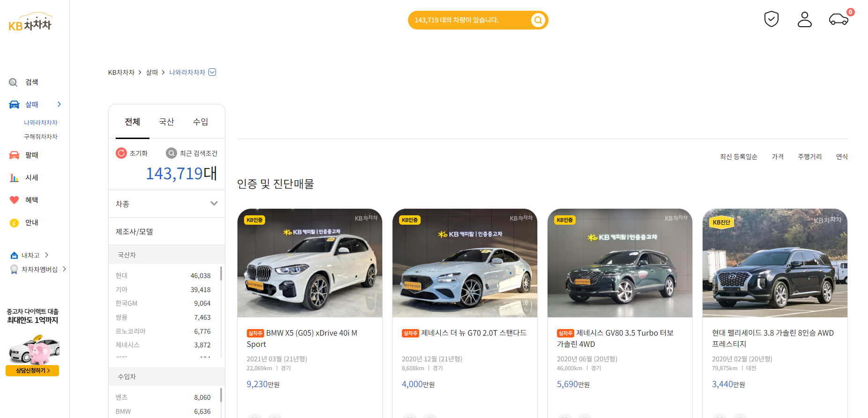
Task: Click the search magnifier button in top bar
Action: (538, 20)
